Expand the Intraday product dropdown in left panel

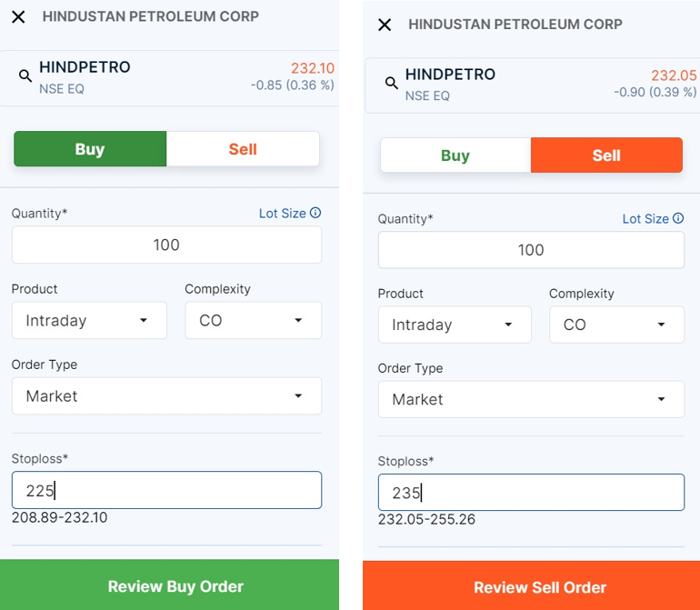point(89,320)
